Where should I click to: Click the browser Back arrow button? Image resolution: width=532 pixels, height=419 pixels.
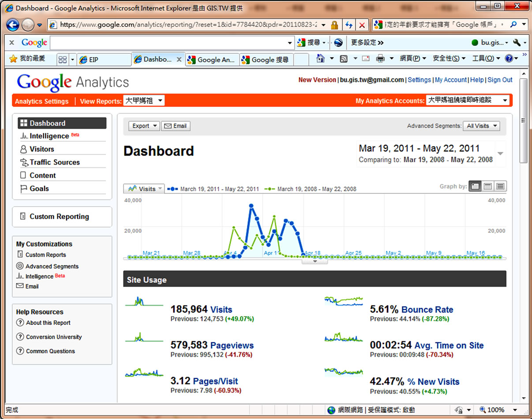point(13,24)
